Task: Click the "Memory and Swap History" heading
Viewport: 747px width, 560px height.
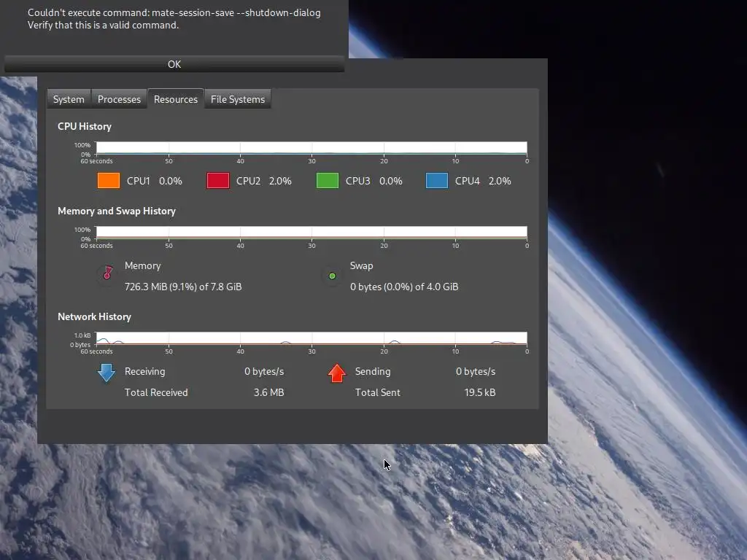Action: click(x=117, y=211)
